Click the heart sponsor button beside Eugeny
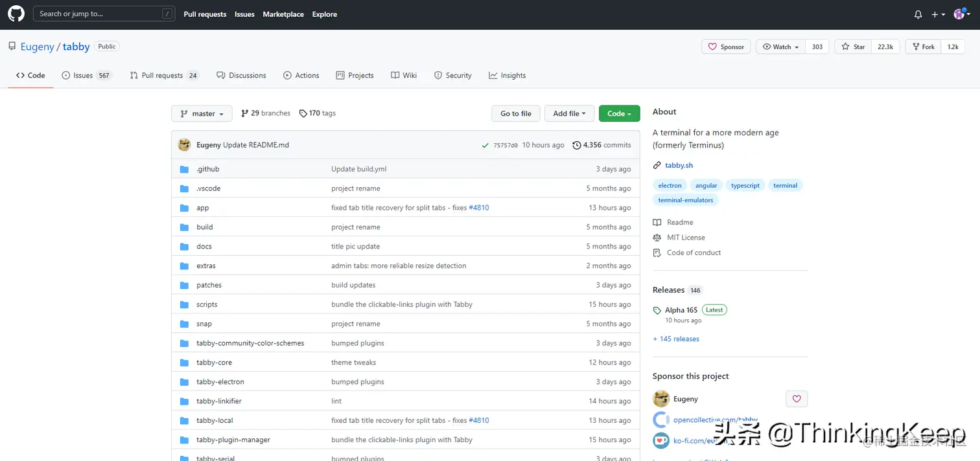 [x=797, y=399]
